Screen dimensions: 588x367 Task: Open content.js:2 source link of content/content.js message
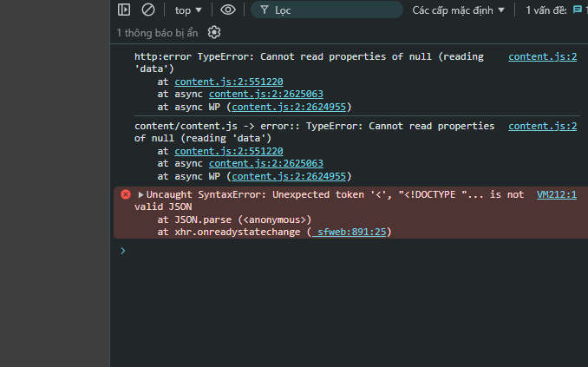543,126
